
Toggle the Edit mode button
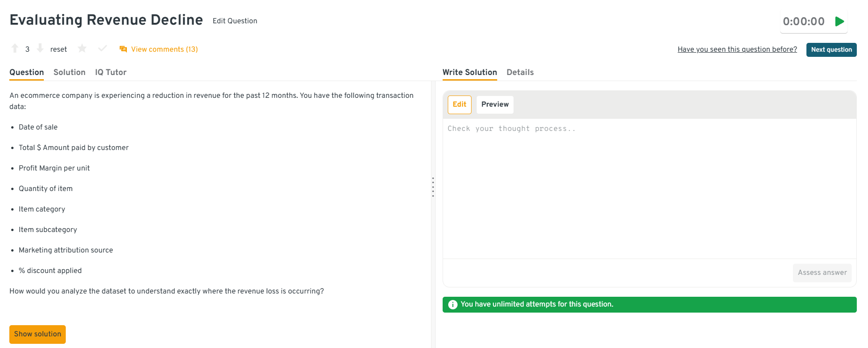pos(459,104)
